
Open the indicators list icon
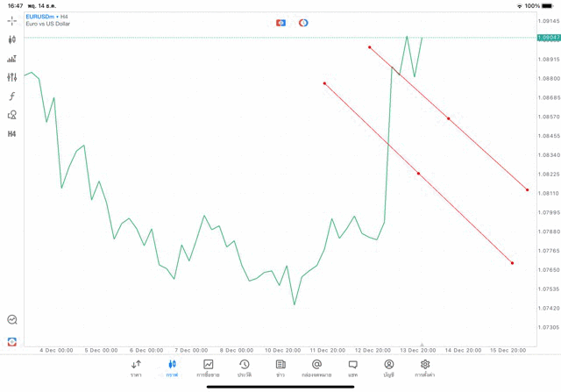click(12, 59)
